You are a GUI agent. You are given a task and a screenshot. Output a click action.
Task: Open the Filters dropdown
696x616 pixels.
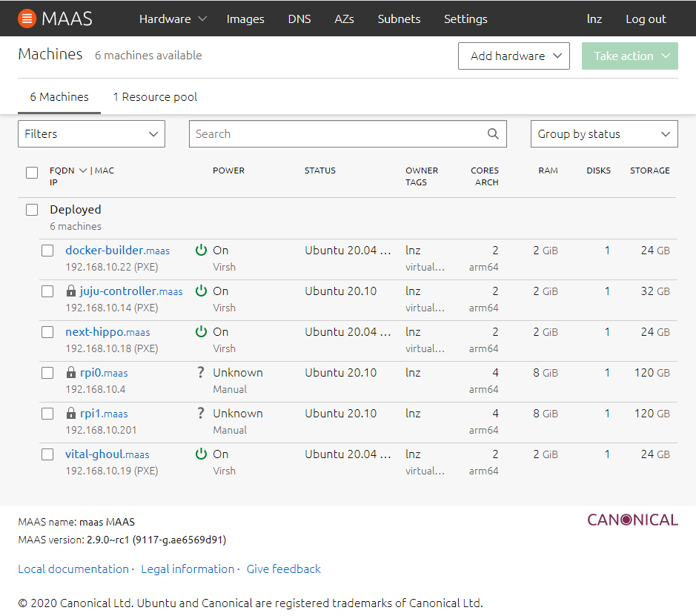click(x=91, y=134)
